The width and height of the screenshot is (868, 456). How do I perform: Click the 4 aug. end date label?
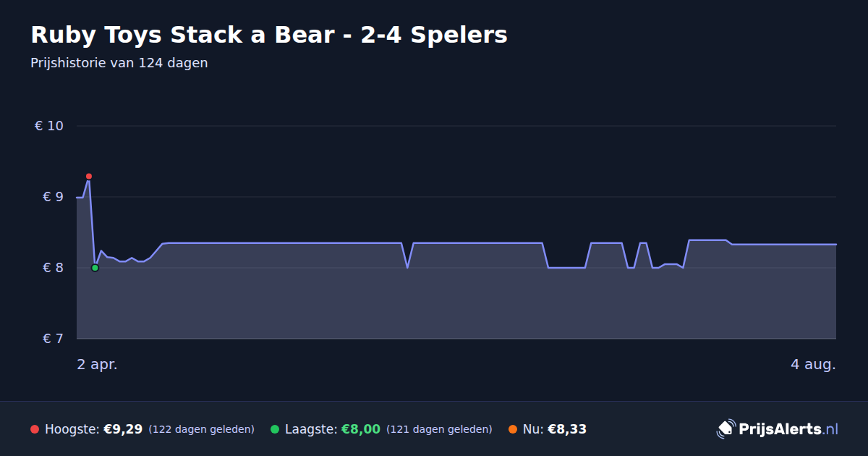coord(813,365)
